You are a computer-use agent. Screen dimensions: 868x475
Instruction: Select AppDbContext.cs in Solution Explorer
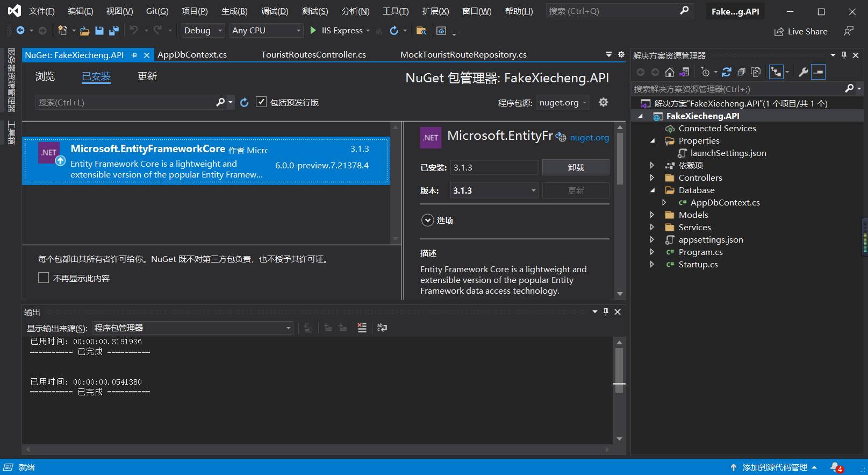725,202
